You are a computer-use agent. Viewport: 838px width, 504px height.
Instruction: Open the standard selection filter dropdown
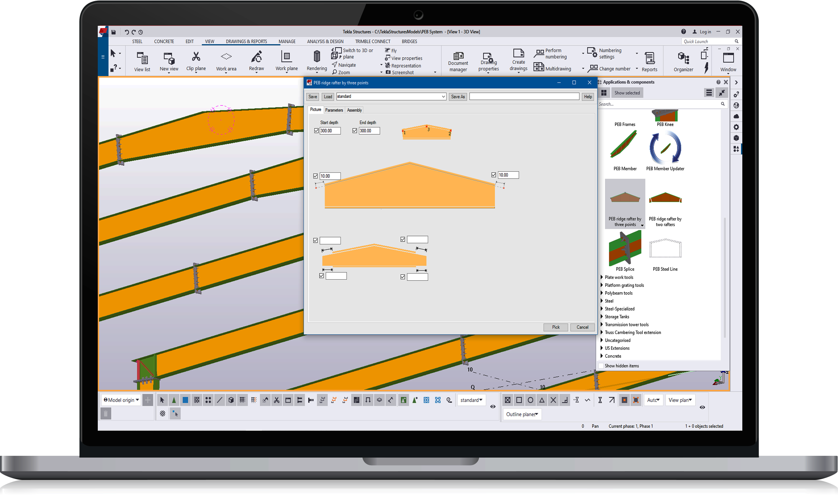pyautogui.click(x=471, y=400)
